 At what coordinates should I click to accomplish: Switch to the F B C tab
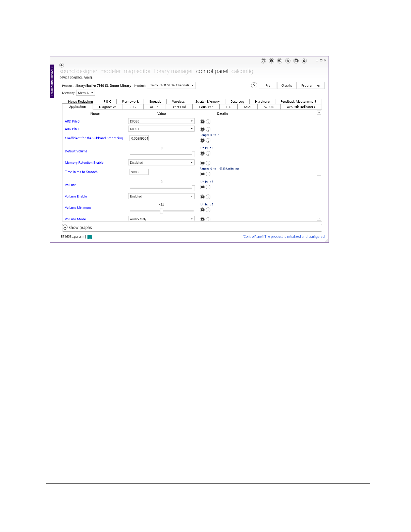[107, 101]
